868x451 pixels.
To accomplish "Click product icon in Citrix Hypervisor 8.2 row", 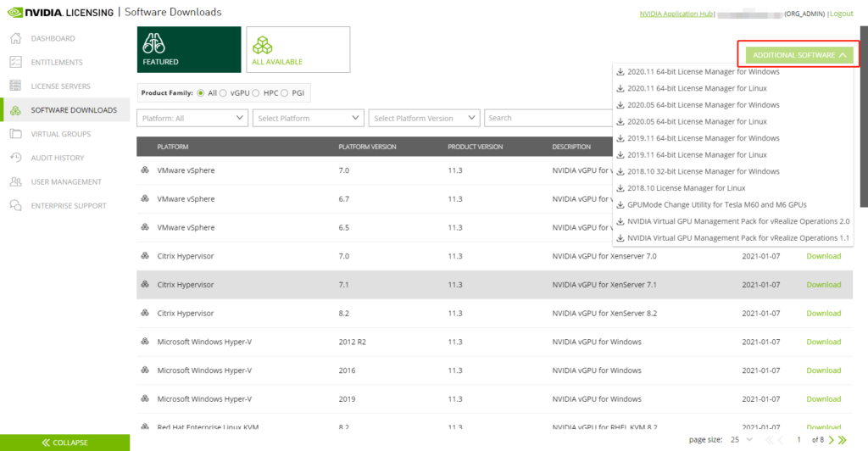I will click(x=145, y=313).
